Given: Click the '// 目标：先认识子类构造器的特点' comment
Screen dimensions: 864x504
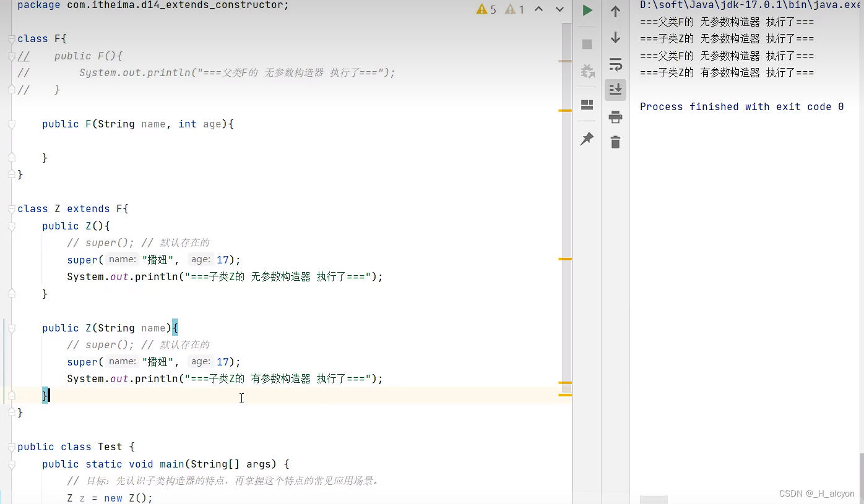Looking at the screenshot, I should 223,481.
